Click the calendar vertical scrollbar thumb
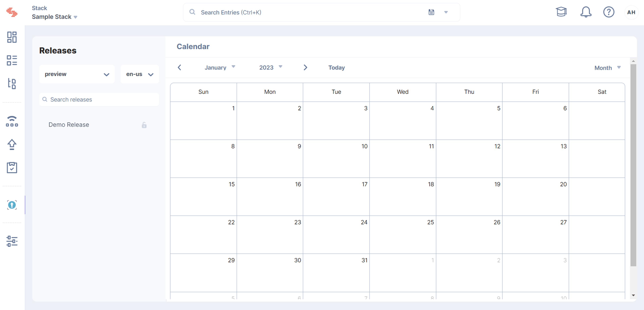 tap(633, 165)
